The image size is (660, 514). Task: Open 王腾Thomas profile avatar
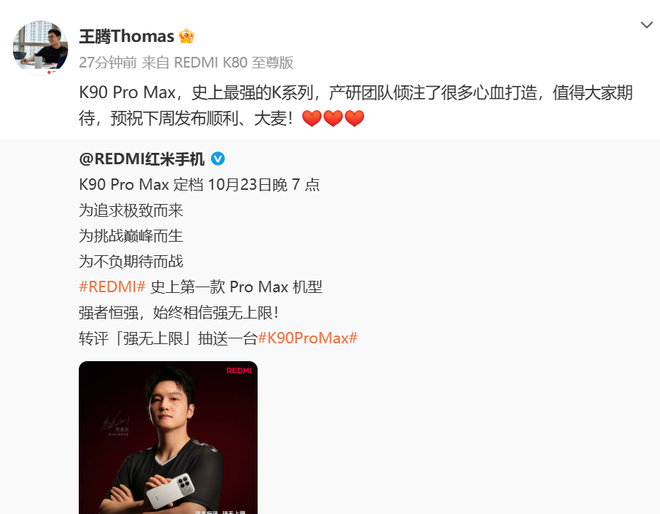[x=40, y=48]
